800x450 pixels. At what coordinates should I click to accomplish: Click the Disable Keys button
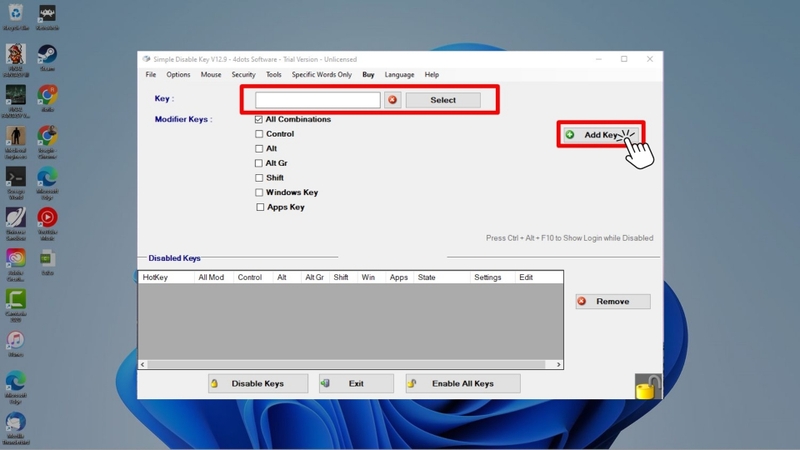pyautogui.click(x=258, y=384)
